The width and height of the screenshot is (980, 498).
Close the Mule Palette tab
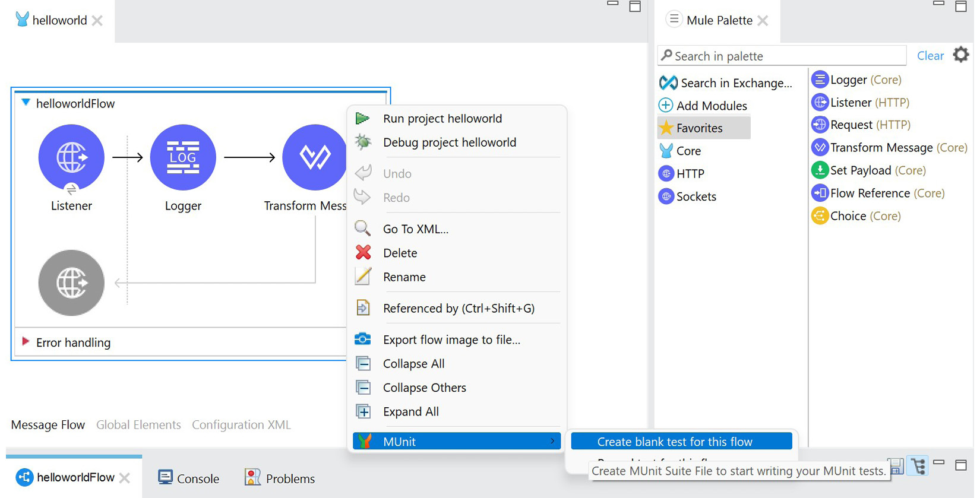click(x=763, y=21)
